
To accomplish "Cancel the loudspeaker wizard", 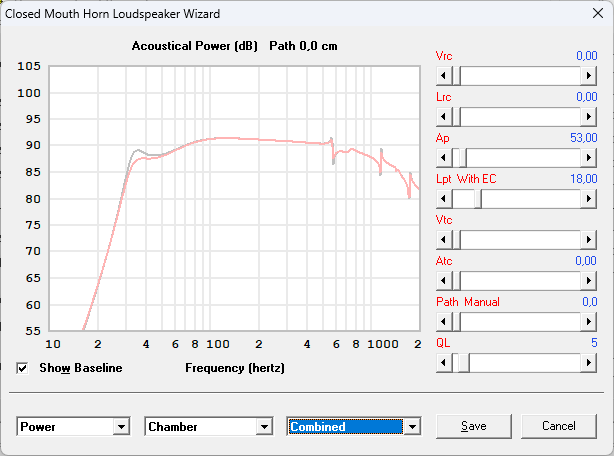I will coord(559,426).
